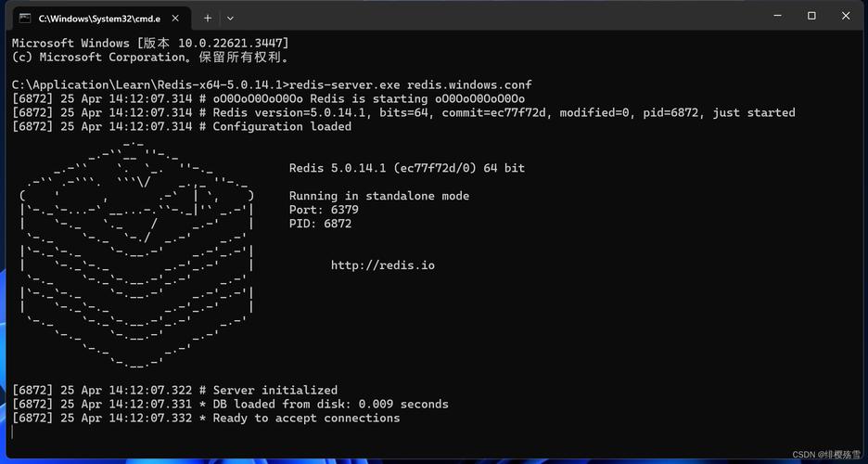This screenshot has width=868, height=464.
Task: Click the redis-server.exe command line
Action: coord(272,84)
